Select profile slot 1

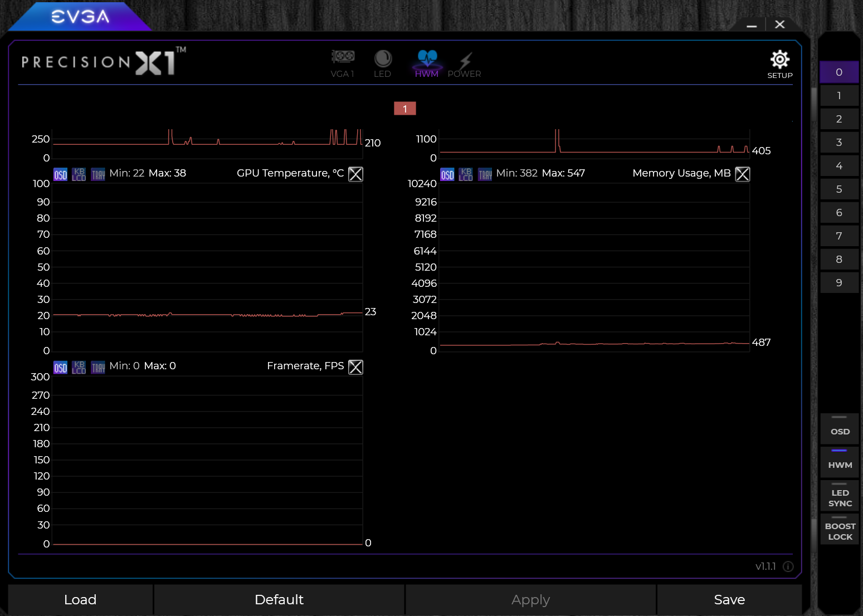coord(839,96)
